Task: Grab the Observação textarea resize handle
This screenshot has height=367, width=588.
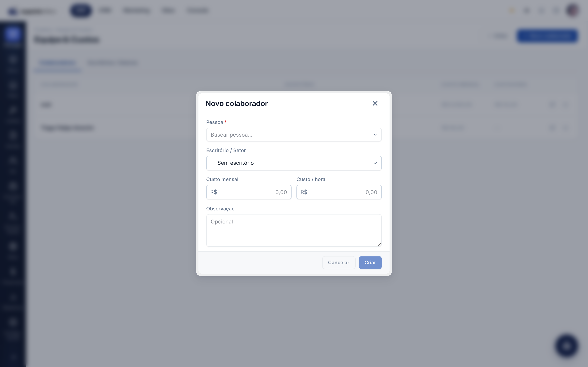Action: pyautogui.click(x=379, y=244)
